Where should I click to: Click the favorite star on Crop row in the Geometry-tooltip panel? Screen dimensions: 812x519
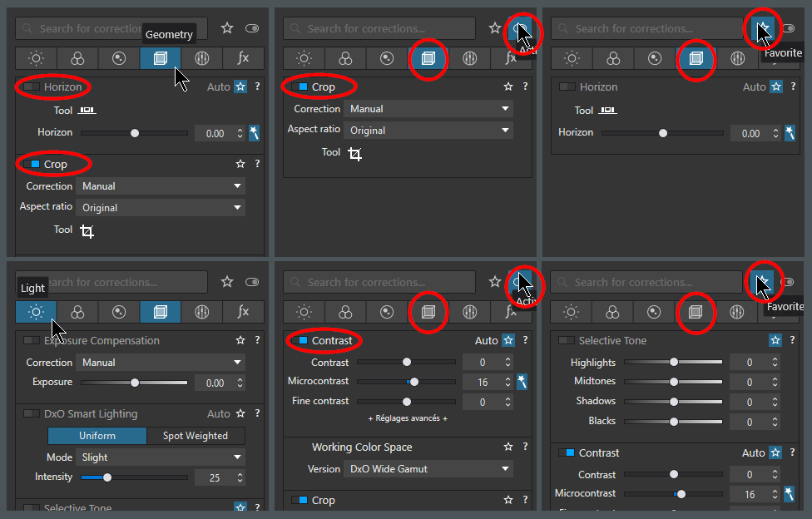click(240, 164)
